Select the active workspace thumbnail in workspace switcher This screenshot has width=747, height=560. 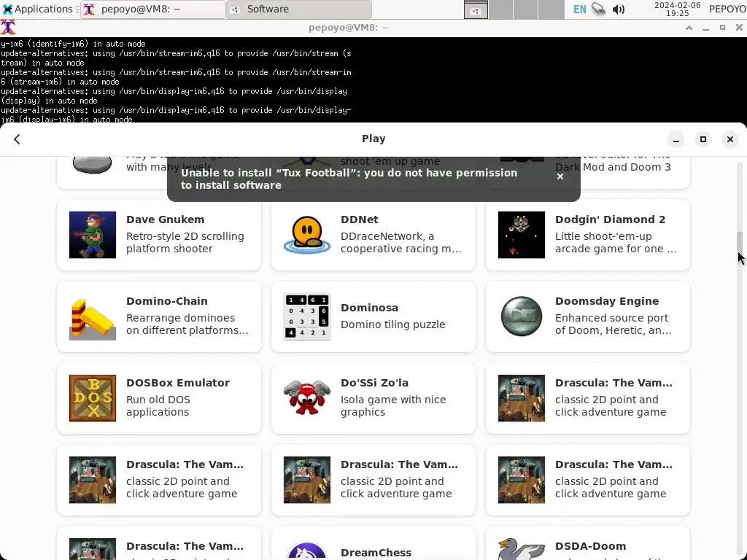tap(476, 9)
